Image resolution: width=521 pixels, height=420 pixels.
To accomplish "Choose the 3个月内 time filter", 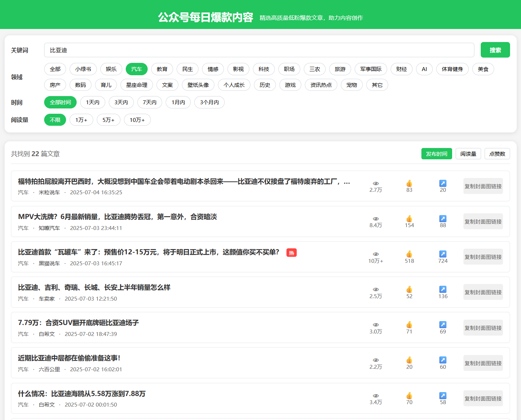I will (x=209, y=102).
